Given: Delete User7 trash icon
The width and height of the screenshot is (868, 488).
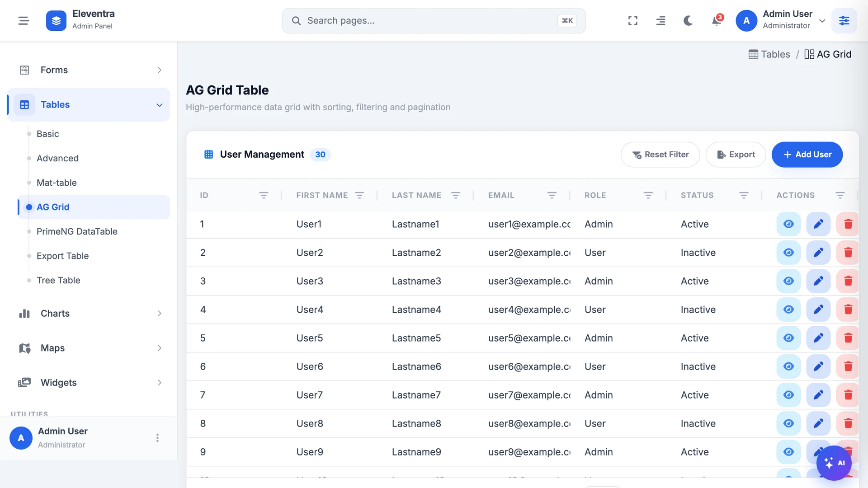Looking at the screenshot, I should click(848, 395).
